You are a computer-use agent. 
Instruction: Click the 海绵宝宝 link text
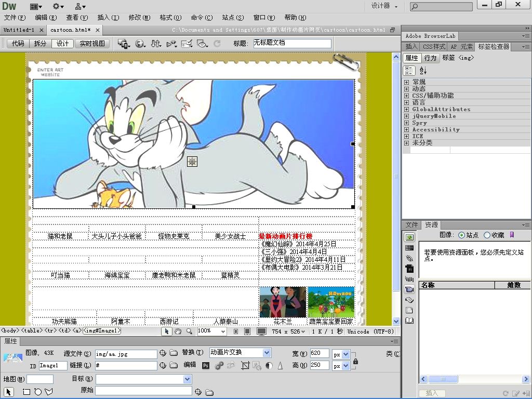point(117,275)
